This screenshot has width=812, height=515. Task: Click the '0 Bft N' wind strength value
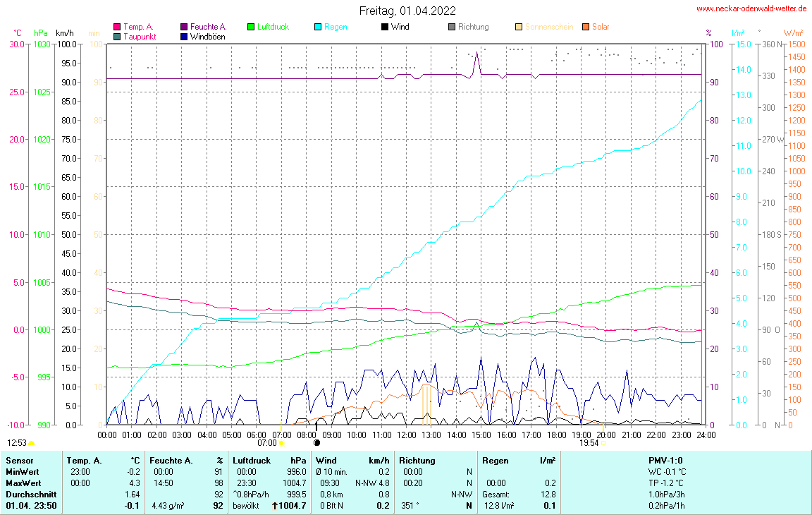point(331,507)
